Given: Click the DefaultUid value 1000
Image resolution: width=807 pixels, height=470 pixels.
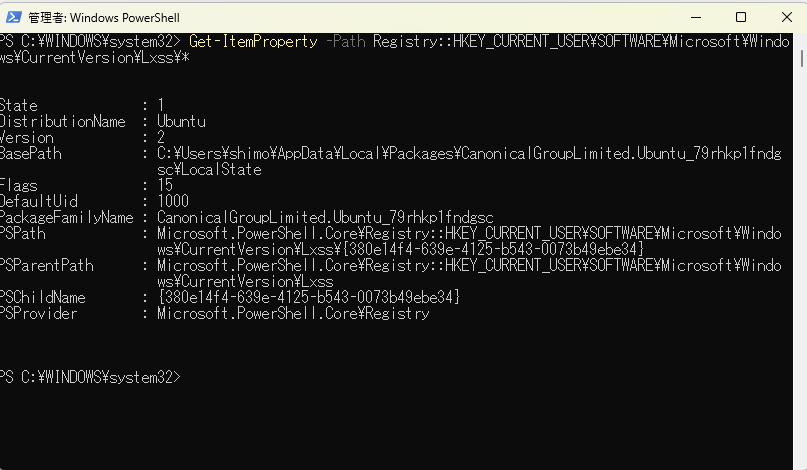Looking at the screenshot, I should [173, 201].
